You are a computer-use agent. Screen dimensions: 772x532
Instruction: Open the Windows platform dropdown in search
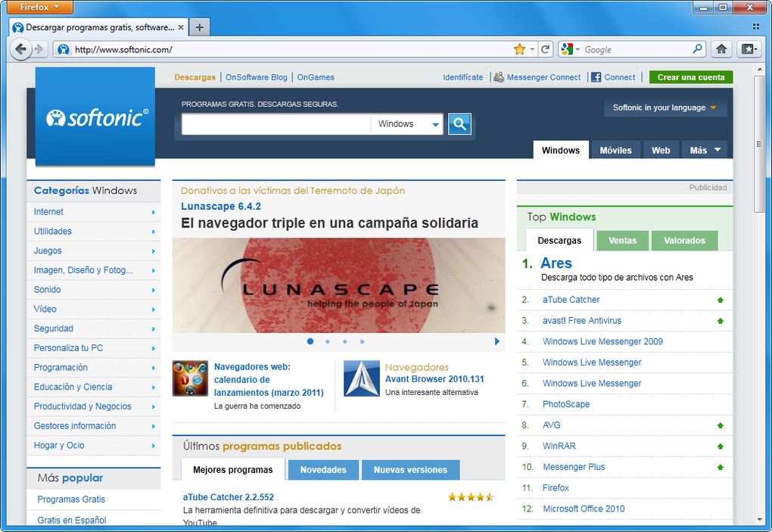coord(406,124)
